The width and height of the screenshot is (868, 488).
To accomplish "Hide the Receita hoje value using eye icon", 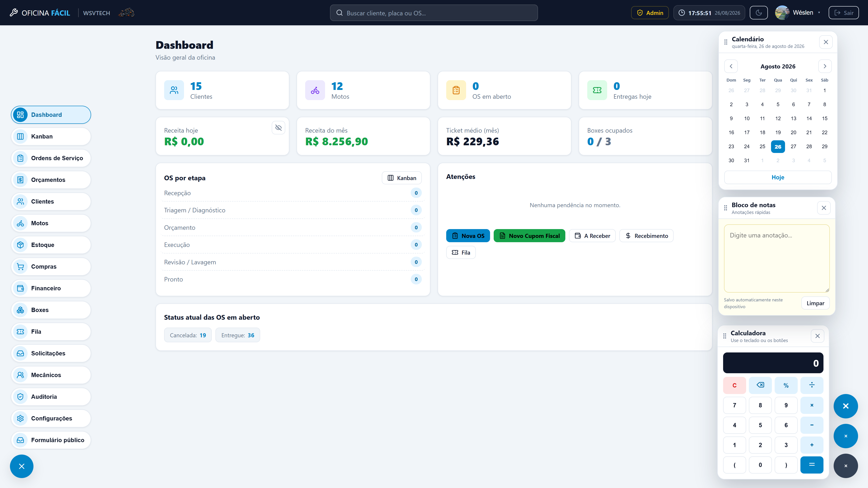I will [x=278, y=128].
